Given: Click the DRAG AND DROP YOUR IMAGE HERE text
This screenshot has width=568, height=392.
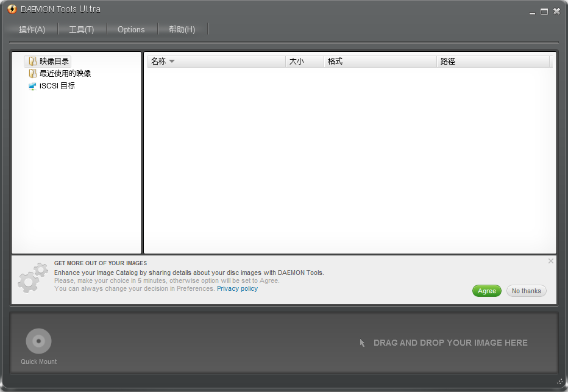Looking at the screenshot, I should point(450,343).
